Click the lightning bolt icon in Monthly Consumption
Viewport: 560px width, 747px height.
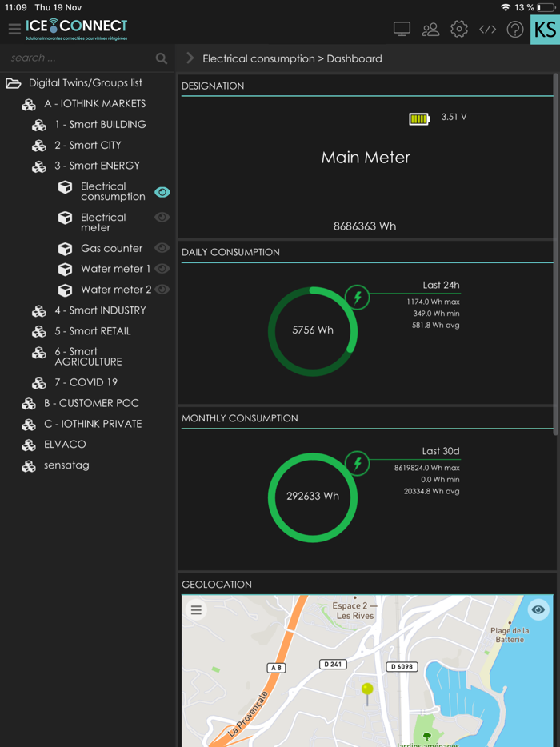pyautogui.click(x=358, y=464)
